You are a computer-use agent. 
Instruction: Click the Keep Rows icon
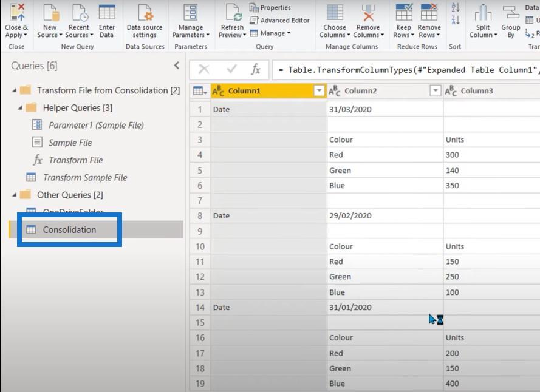(404, 12)
